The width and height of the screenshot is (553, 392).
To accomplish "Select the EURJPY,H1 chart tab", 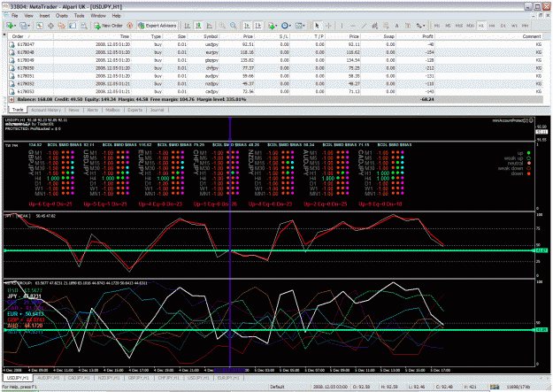I will 228,378.
